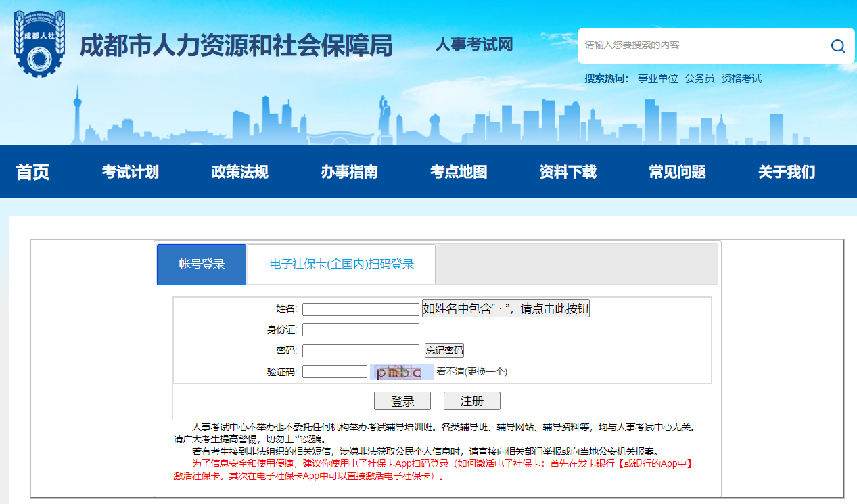Open the 办事指南 navigation item
Viewport: 857px width, 504px height.
click(349, 172)
